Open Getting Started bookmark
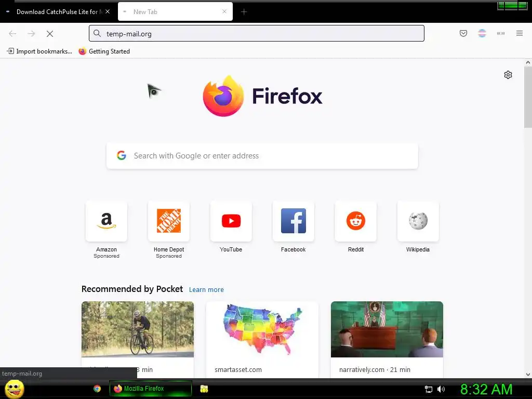 (x=104, y=51)
